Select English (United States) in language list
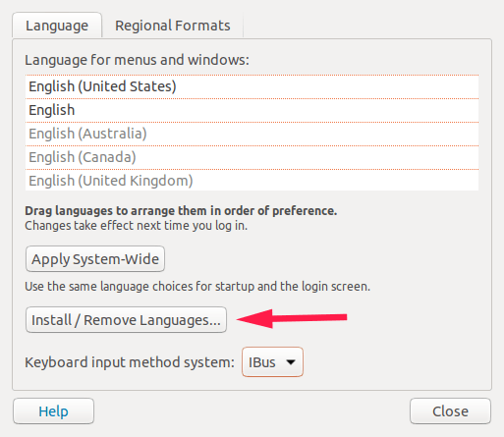Viewport: 504px width, 437px height. (x=252, y=86)
